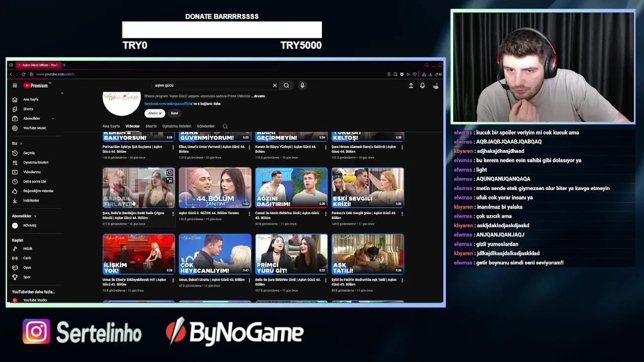644x362 pixels.
Task: Click the Abone ol subscribe button
Action: coord(155,113)
